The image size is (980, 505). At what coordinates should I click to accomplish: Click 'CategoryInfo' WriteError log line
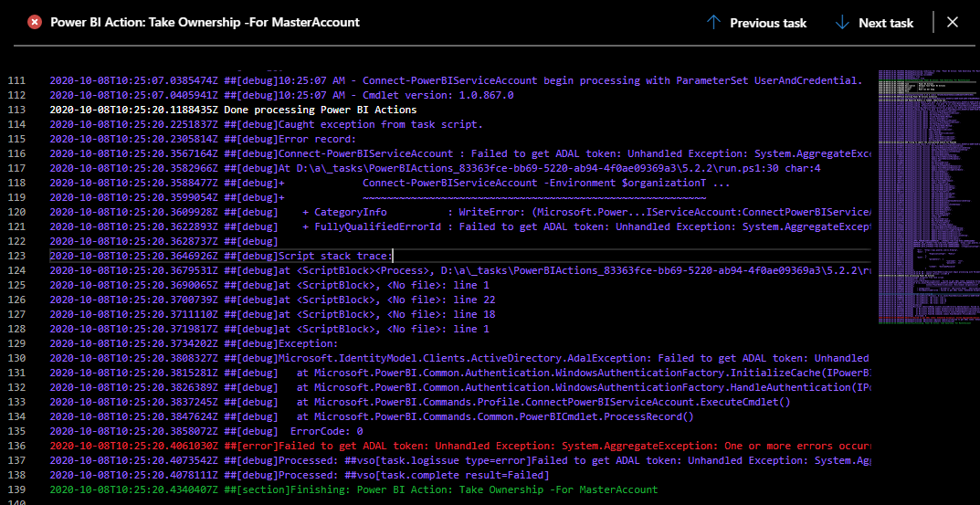coord(460,212)
